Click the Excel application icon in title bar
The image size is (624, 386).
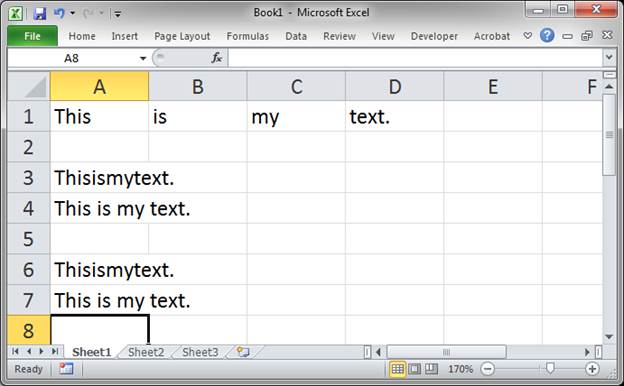point(16,14)
